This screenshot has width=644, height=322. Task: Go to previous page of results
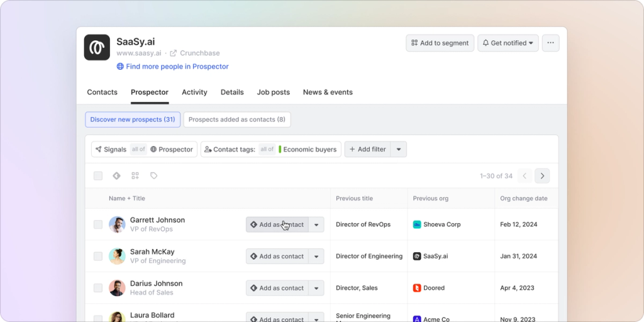click(525, 176)
